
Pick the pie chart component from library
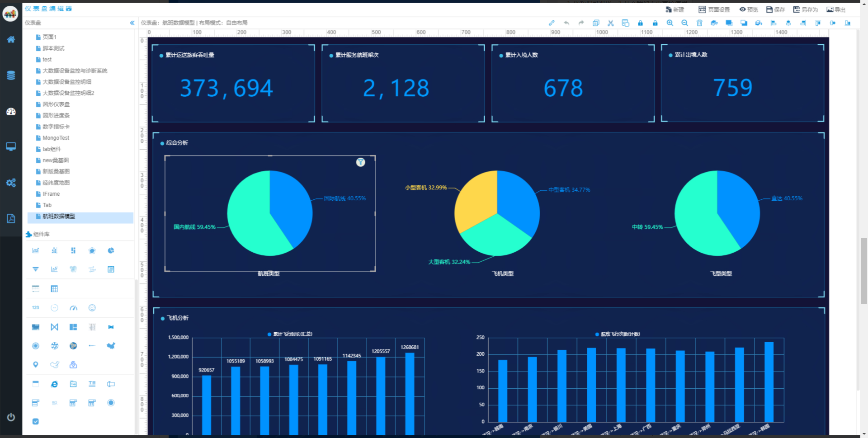coord(111,250)
